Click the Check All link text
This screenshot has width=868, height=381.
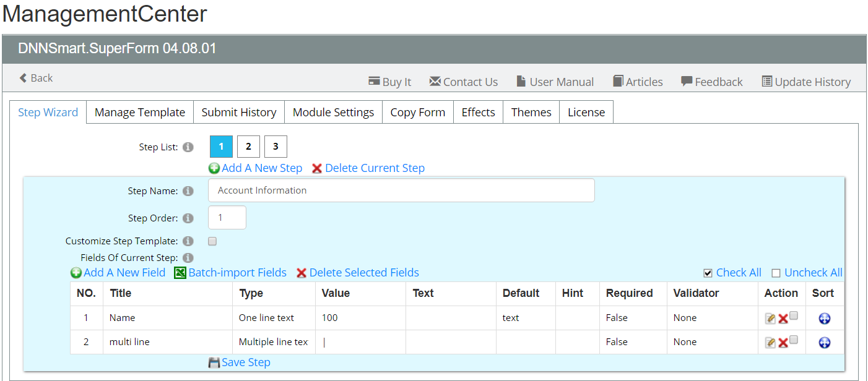pyautogui.click(x=739, y=273)
